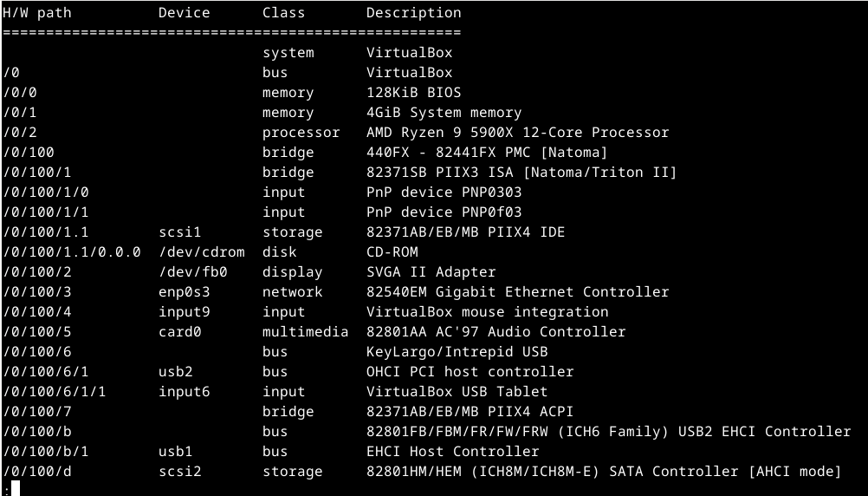Viewport: 868px width, 496px height.
Task: Click the "EHCI Host Controller" line
Action: tap(452, 452)
